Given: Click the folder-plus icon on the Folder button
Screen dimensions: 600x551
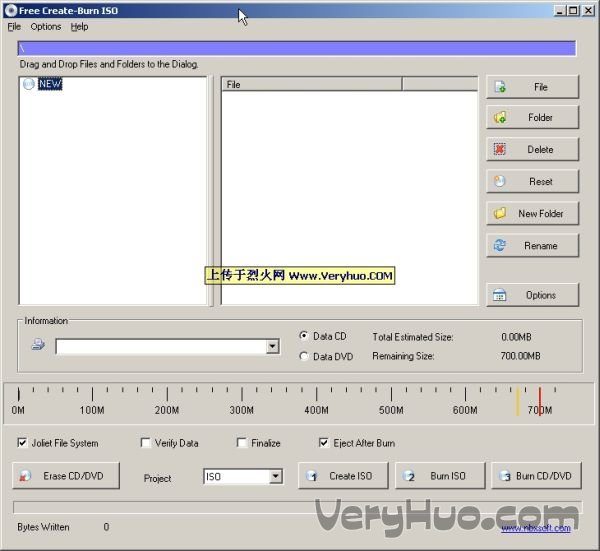Looking at the screenshot, I should point(500,117).
